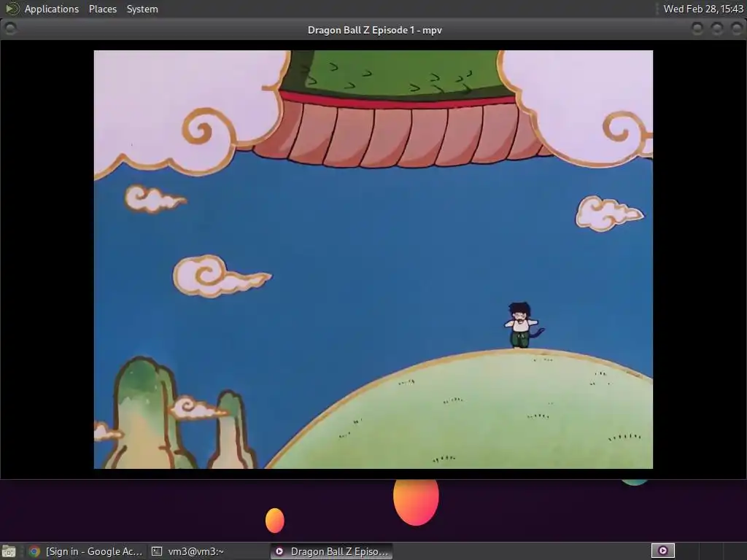Click the video frame to focus playback
Screen dimensions: 747x560
click(373, 260)
